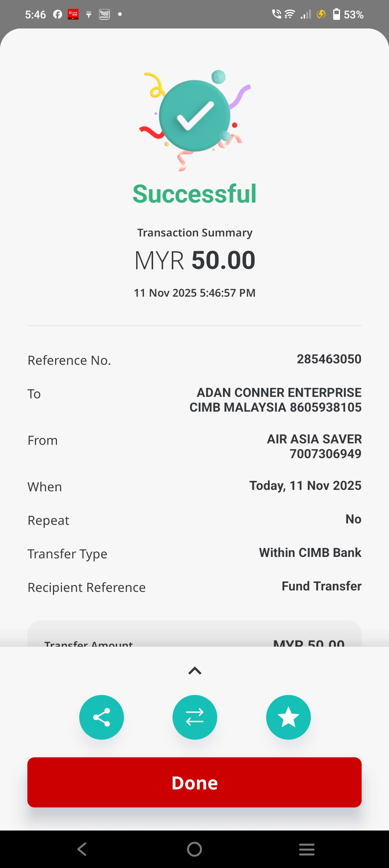Tap the recipient ADAN CONNER ENTERPRISE text
The image size is (389, 868).
click(x=279, y=393)
